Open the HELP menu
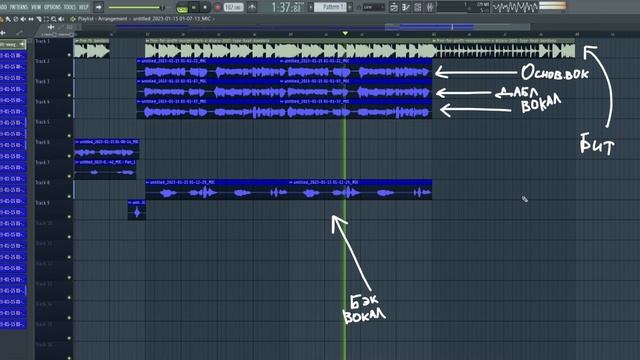The image size is (640, 360). pyautogui.click(x=84, y=7)
